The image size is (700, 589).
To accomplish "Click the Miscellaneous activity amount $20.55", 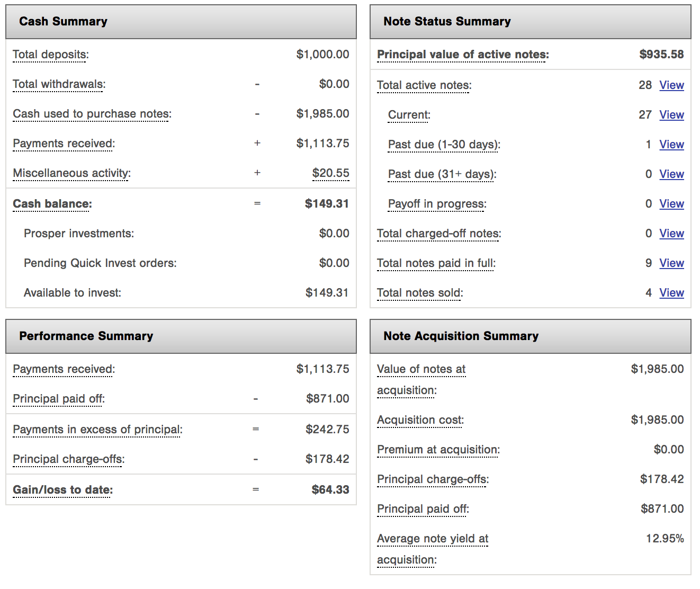I will [330, 173].
